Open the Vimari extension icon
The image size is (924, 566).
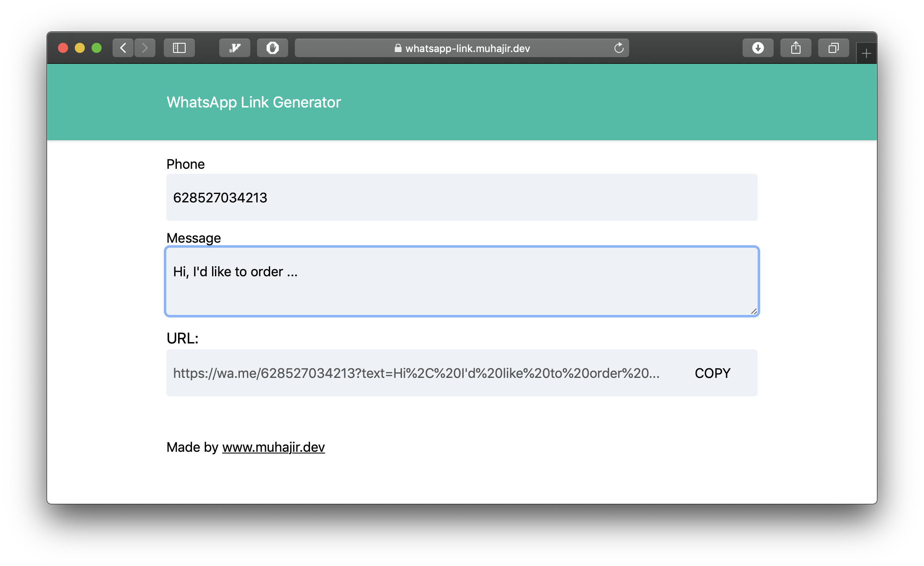pyautogui.click(x=235, y=48)
